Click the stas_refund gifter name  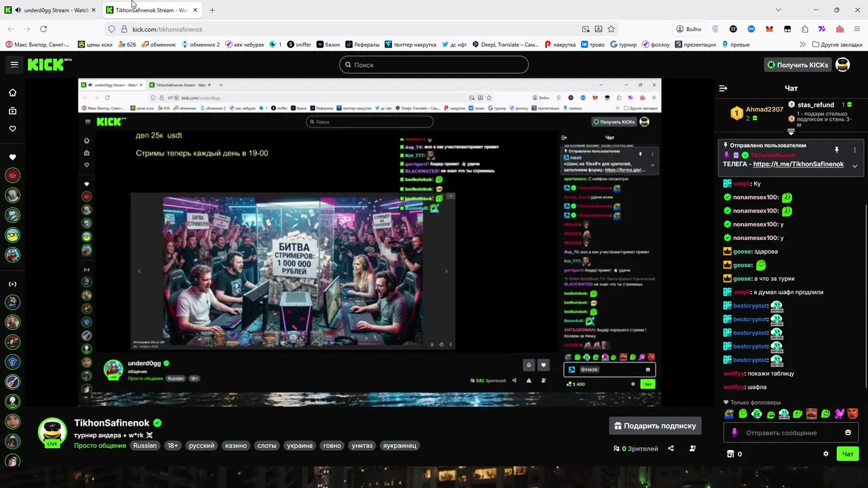pyautogui.click(x=816, y=105)
